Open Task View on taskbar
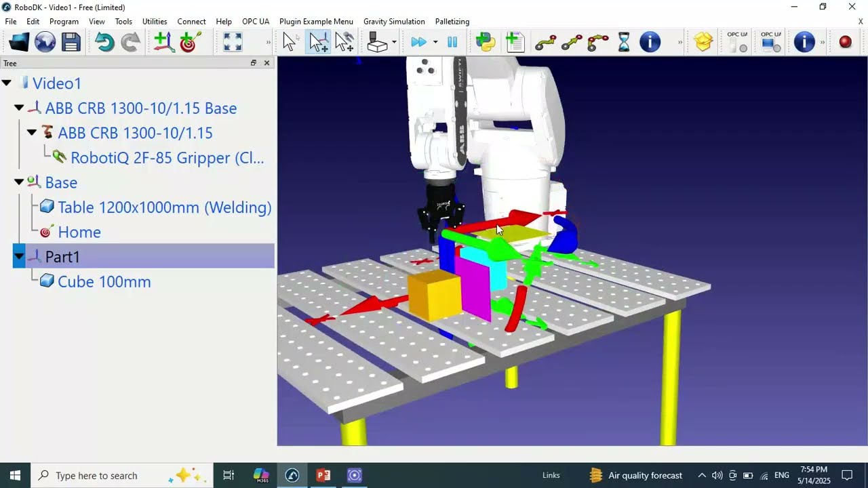This screenshot has width=868, height=488. [229, 475]
